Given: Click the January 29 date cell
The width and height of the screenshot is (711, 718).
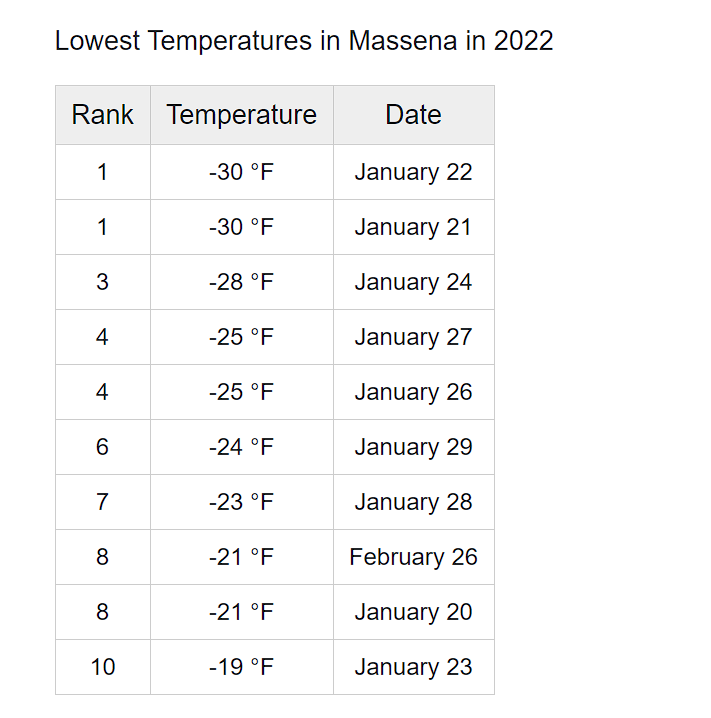Looking at the screenshot, I should (414, 447).
